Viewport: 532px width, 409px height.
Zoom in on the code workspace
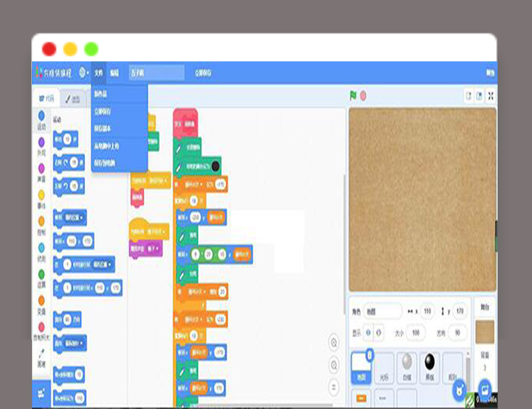click(x=334, y=341)
